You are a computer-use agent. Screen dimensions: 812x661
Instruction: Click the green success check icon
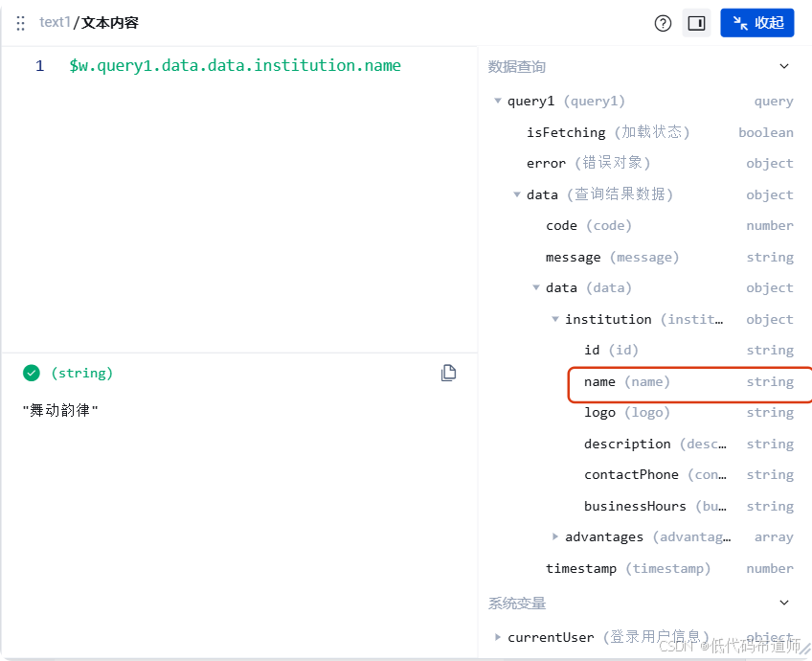click(31, 373)
